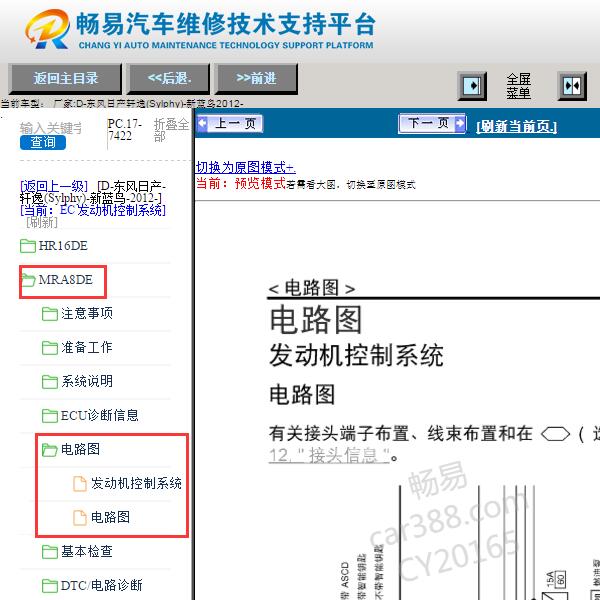Click folder icon beside DTC/电路诊断
600x600 pixels.
coord(50,585)
